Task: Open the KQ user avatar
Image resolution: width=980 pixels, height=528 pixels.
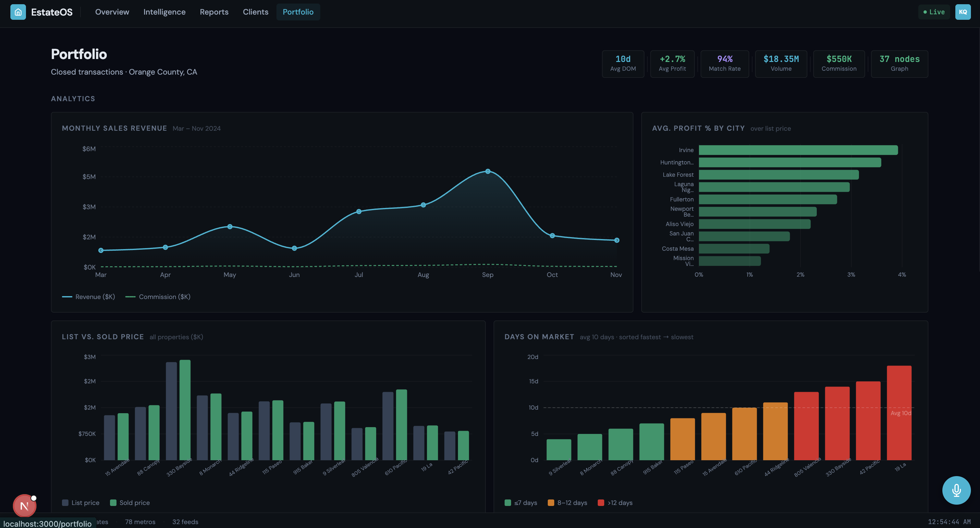Action: tap(962, 12)
